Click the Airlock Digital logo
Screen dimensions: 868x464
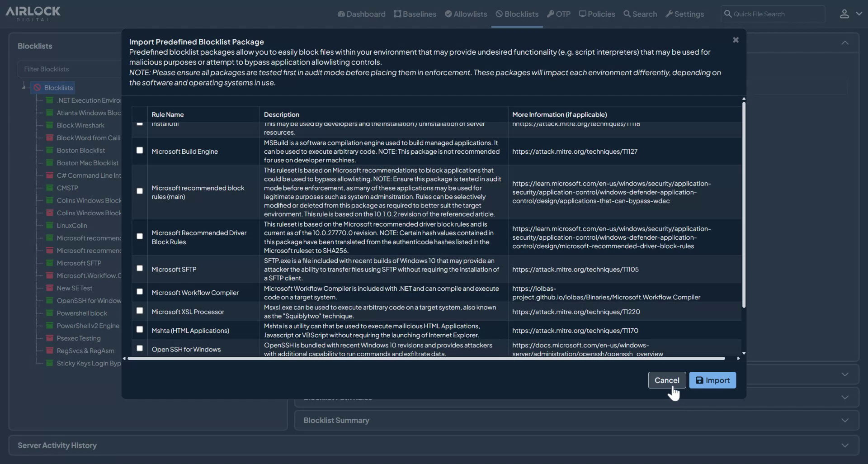pos(33,13)
